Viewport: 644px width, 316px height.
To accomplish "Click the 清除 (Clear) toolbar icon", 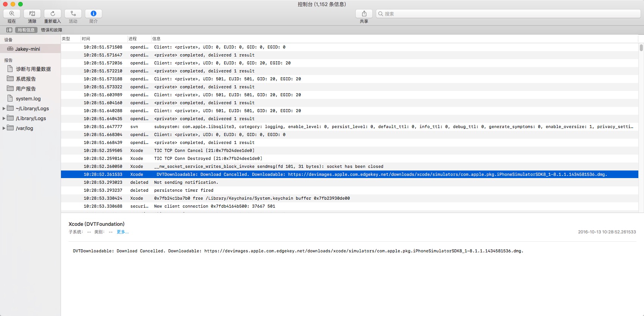I will pos(32,14).
